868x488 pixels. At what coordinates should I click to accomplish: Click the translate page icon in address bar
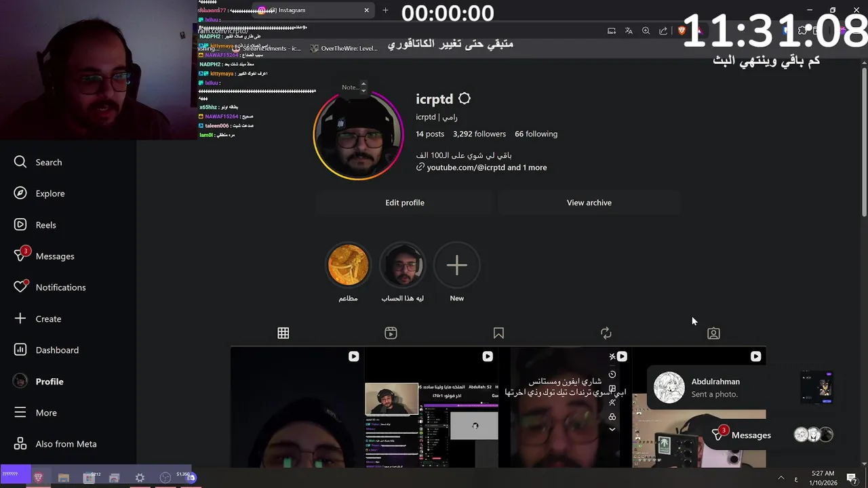point(629,30)
